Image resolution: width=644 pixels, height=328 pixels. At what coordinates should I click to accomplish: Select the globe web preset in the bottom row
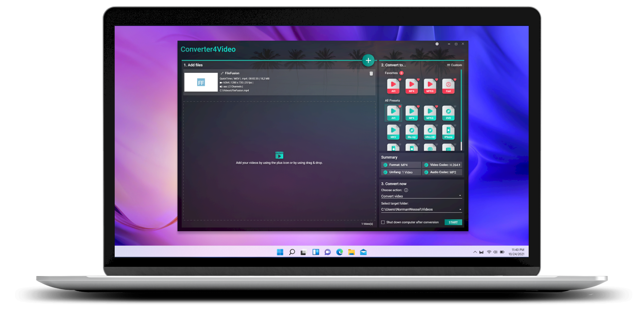[x=430, y=147]
